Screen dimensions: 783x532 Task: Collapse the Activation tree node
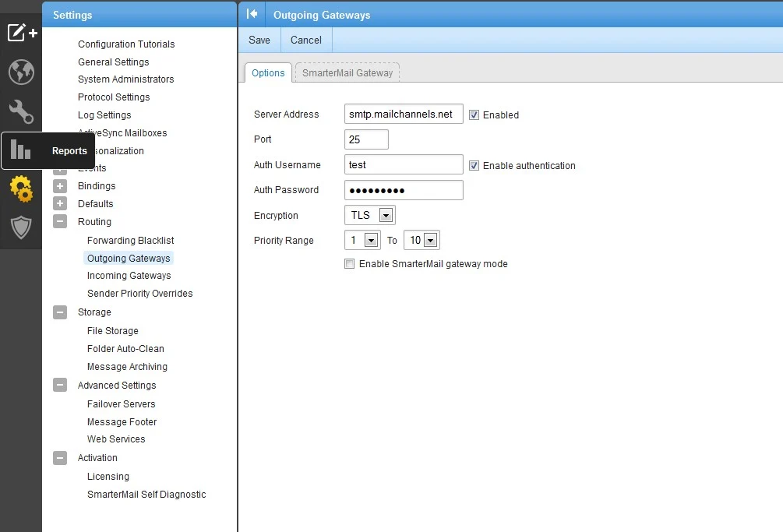point(60,458)
